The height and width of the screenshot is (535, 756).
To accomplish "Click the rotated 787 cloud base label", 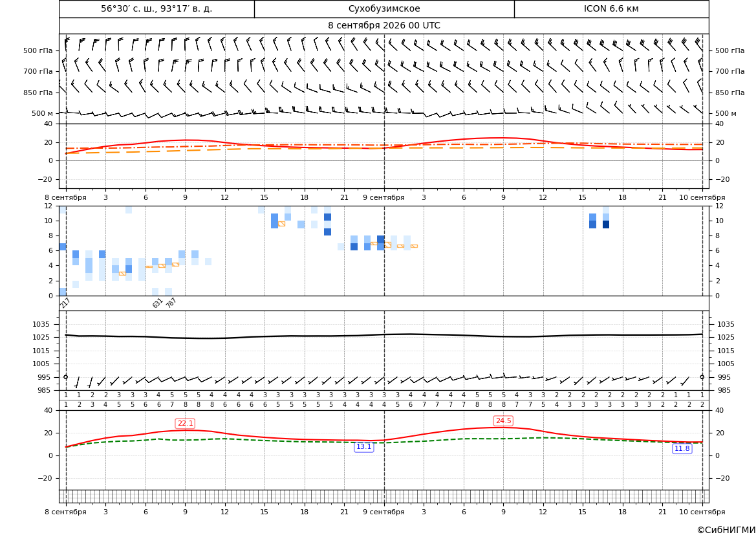I will 171,303.
